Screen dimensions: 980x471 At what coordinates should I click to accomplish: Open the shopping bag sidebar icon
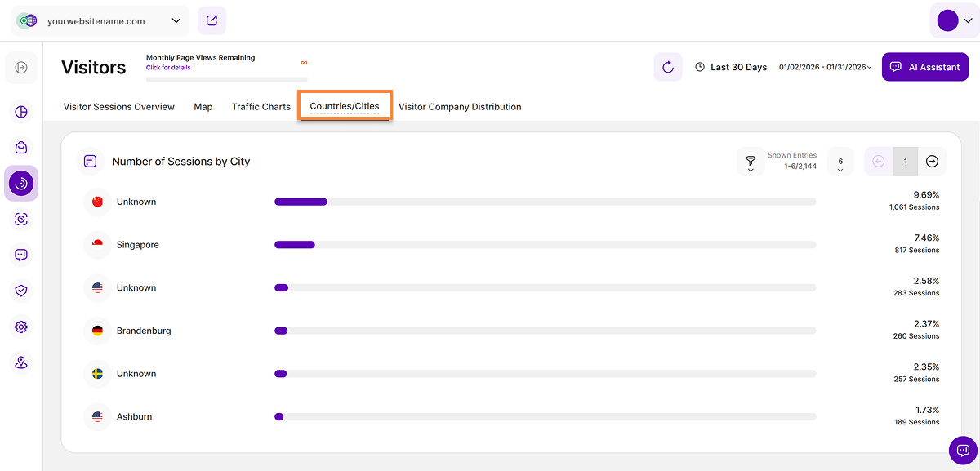pyautogui.click(x=21, y=148)
